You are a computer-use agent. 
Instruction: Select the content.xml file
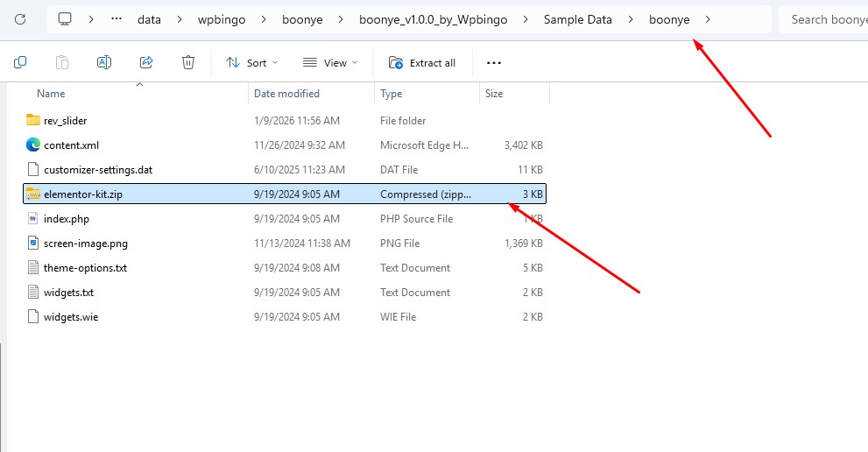[71, 145]
